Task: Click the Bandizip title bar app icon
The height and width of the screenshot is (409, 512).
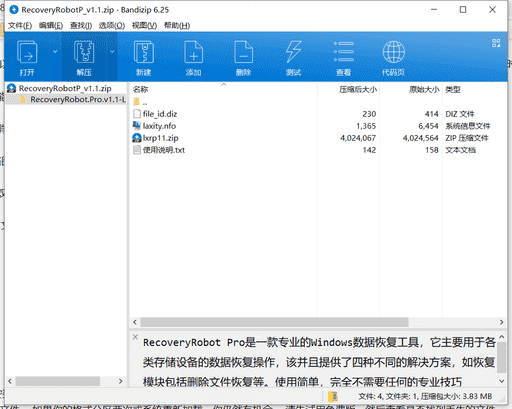Action: (14, 10)
